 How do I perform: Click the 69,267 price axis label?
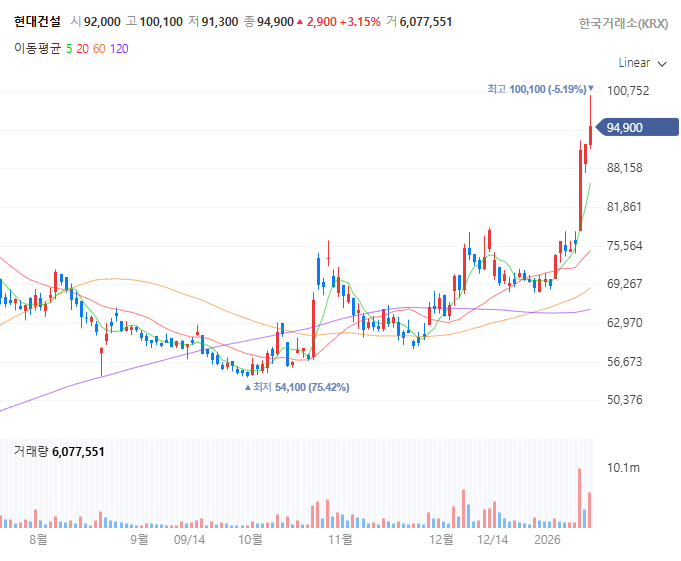(x=625, y=284)
